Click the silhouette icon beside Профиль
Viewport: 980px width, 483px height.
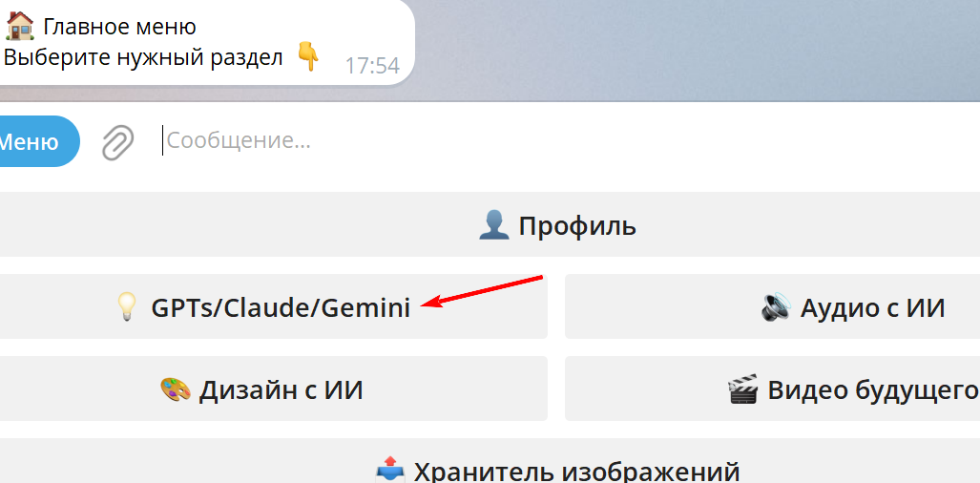(x=493, y=225)
